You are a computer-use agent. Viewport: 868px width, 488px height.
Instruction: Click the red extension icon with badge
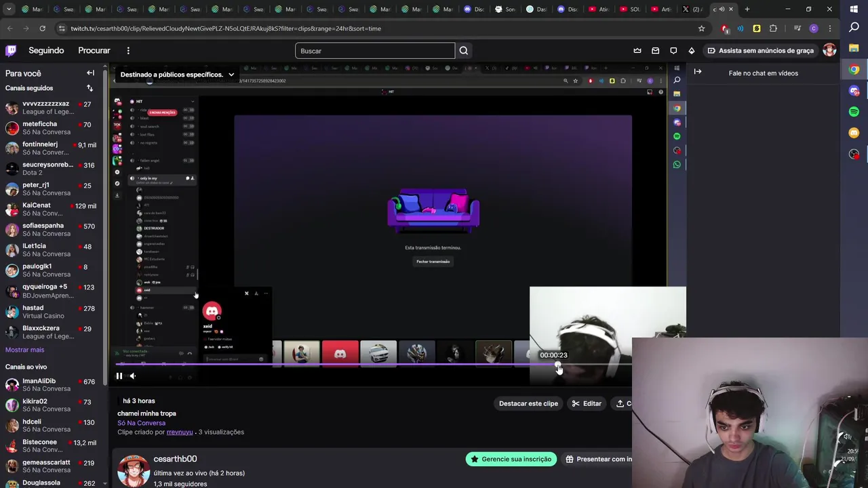coord(724,28)
